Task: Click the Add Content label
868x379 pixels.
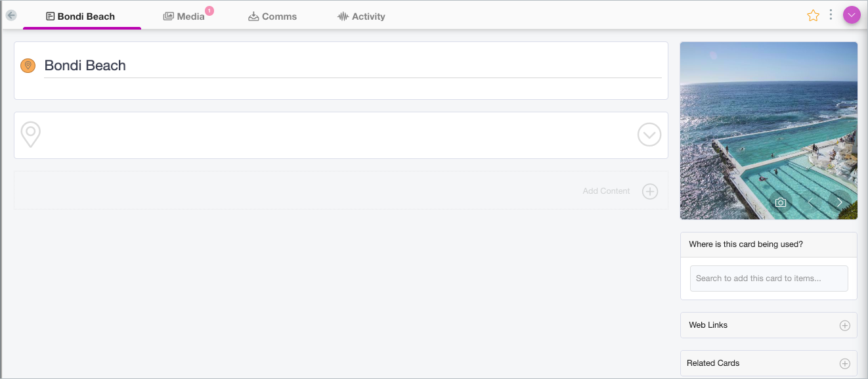Action: point(606,191)
